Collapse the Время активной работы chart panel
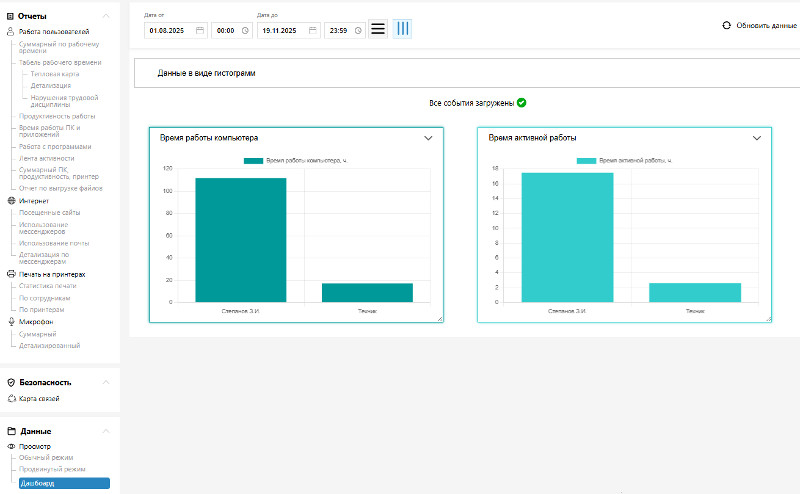 pyautogui.click(x=757, y=138)
